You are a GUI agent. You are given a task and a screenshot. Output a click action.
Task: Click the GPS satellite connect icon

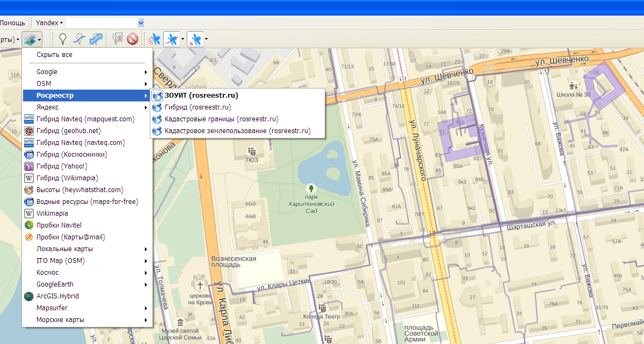pyautogui.click(x=155, y=39)
